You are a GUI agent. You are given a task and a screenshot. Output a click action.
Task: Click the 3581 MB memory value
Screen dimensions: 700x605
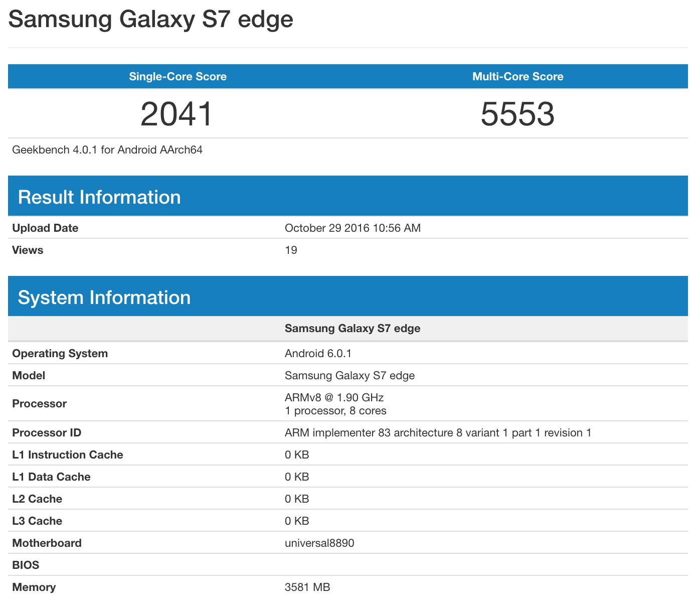[307, 587]
